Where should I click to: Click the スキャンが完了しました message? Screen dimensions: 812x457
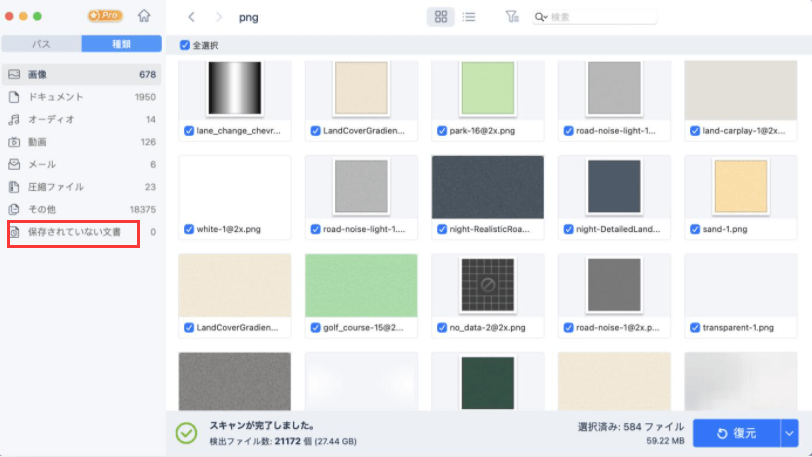click(x=262, y=425)
